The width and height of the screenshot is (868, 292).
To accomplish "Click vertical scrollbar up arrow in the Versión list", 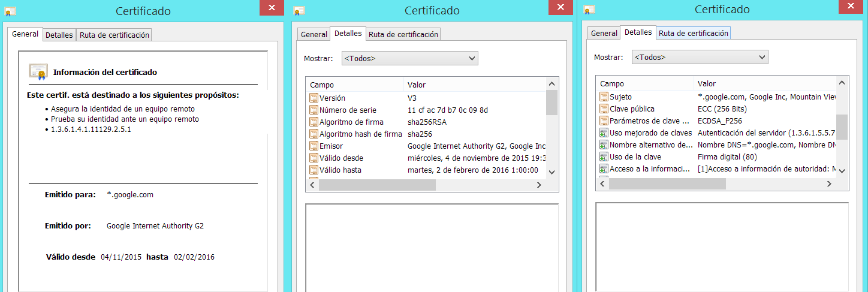I will point(552,84).
